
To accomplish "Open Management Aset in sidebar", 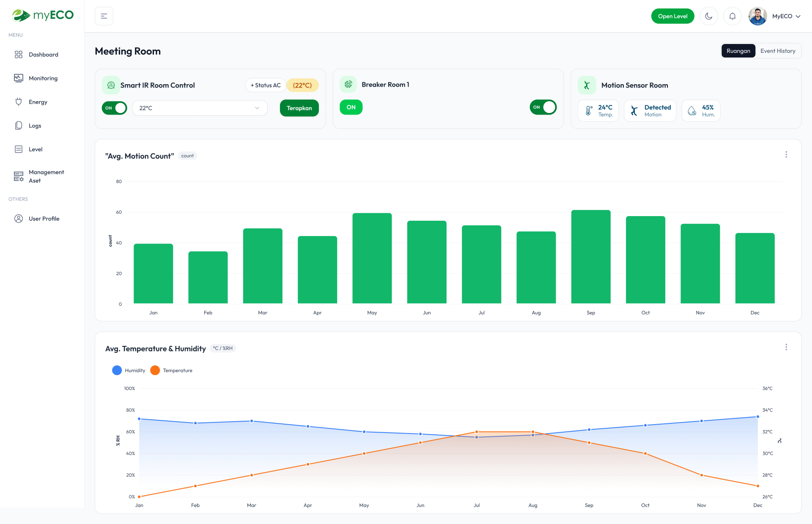I will [46, 176].
